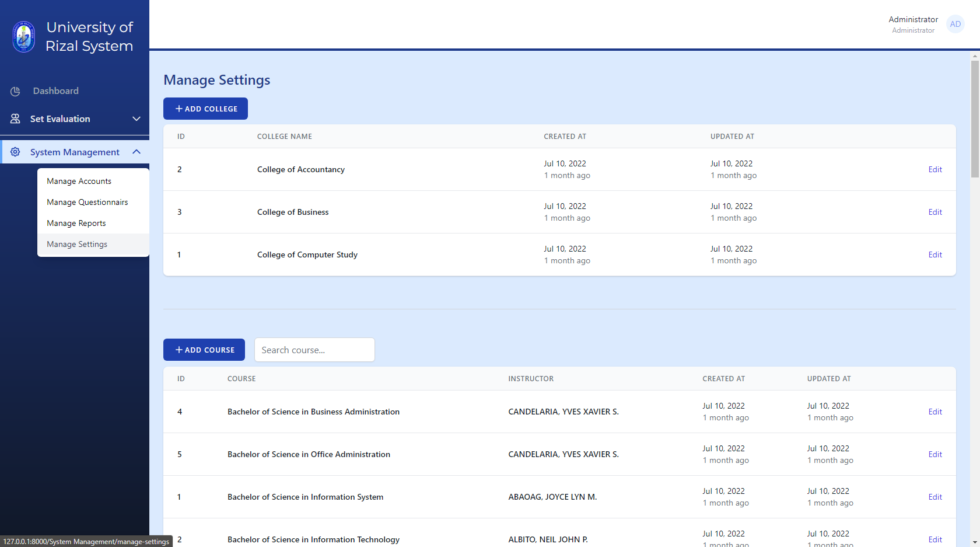Click the System Management gear icon
The width and height of the screenshot is (980, 547).
click(16, 152)
